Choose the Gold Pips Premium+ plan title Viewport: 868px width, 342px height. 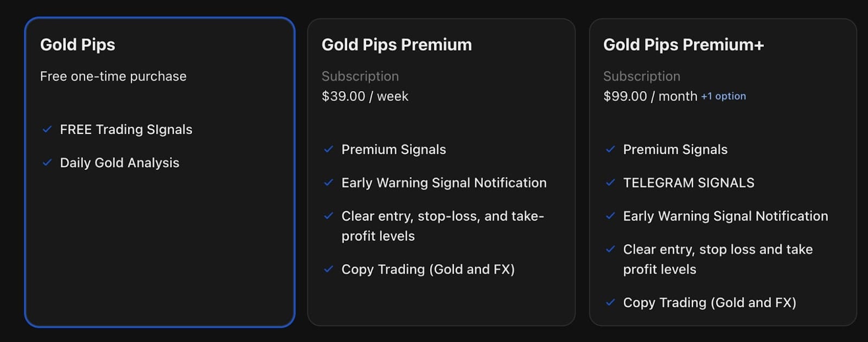[684, 45]
